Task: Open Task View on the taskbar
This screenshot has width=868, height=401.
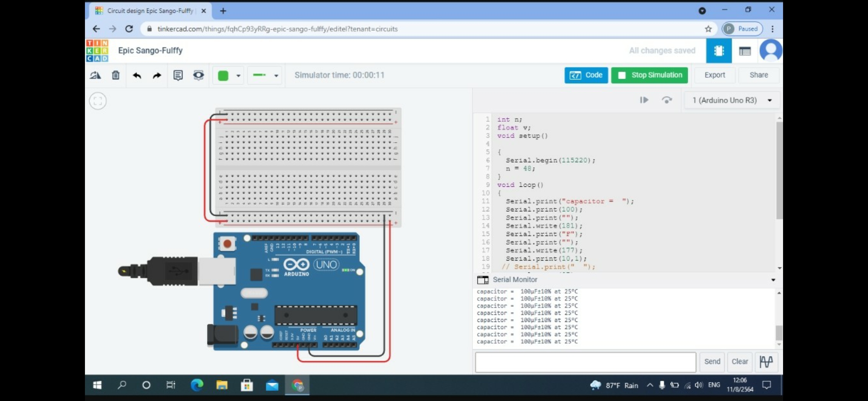Action: tap(171, 385)
